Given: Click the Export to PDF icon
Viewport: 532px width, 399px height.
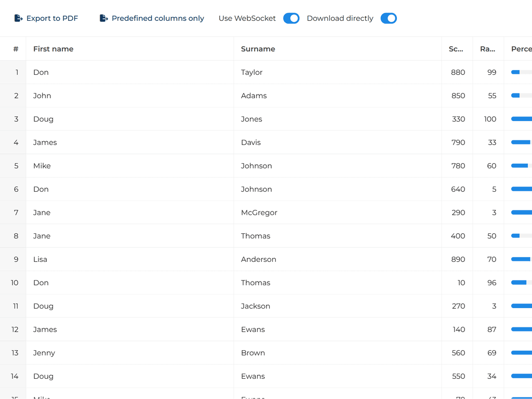Looking at the screenshot, I should tap(17, 18).
